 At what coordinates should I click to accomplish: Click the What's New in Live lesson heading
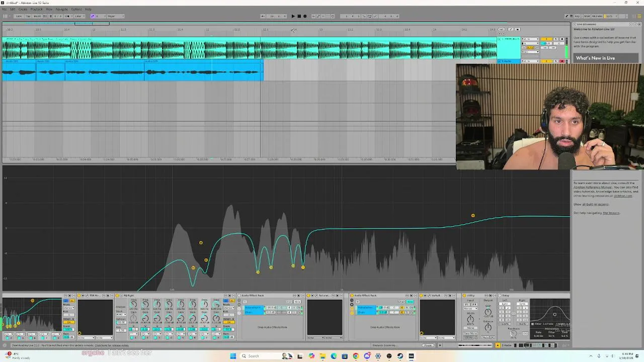point(595,58)
